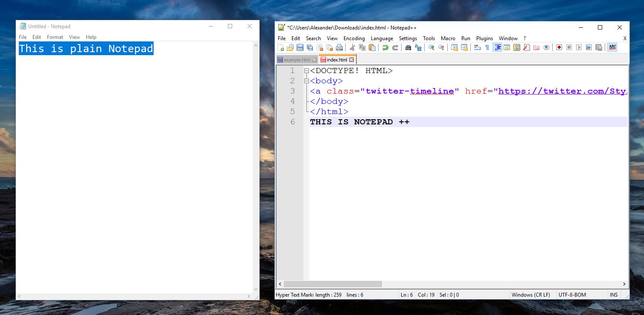Screen dimensions: 644x315
Task: Click the Windows (CR LF) status field
Action: click(x=533, y=295)
